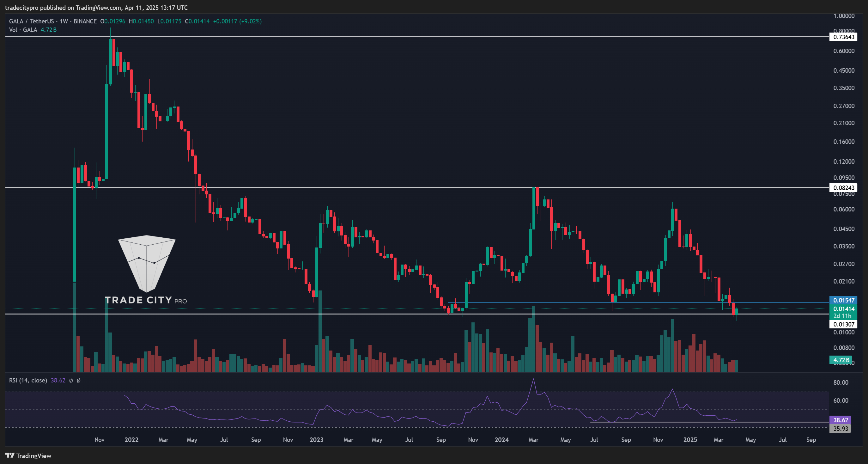The width and height of the screenshot is (868, 464).
Task: Click the 0.35000 price axis tick
Action: coord(844,88)
